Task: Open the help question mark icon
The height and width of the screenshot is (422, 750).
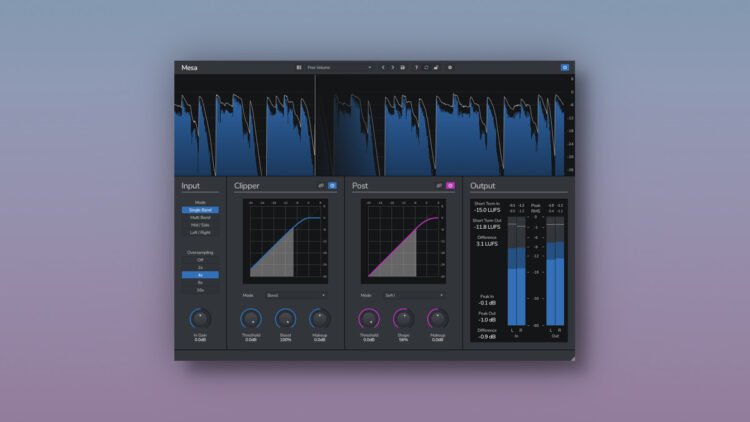Action: point(416,68)
